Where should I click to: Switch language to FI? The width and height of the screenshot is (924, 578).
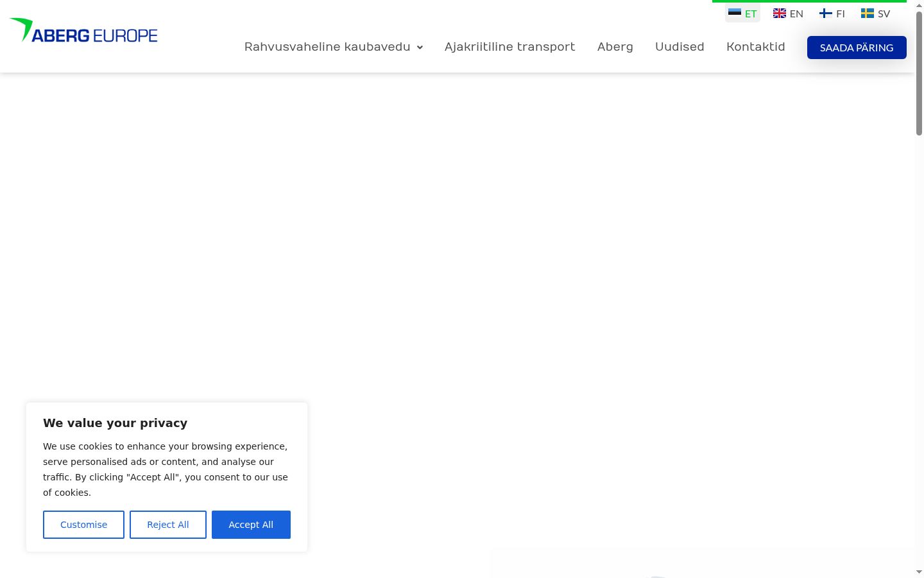832,13
